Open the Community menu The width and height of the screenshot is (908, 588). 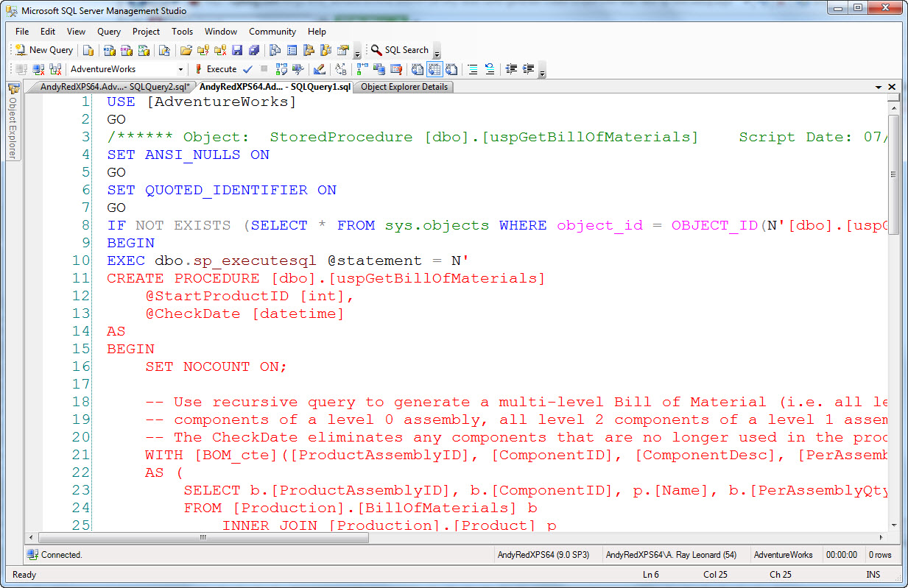click(x=272, y=32)
